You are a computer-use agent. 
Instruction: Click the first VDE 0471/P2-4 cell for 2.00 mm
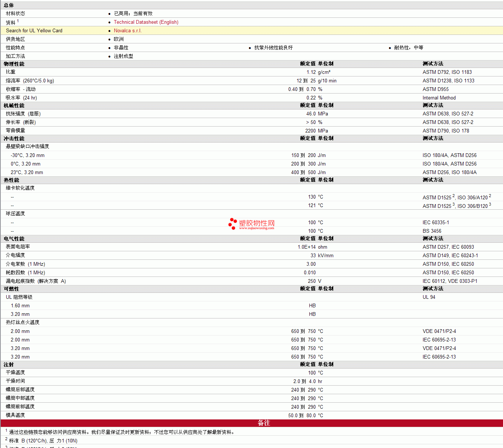click(439, 331)
